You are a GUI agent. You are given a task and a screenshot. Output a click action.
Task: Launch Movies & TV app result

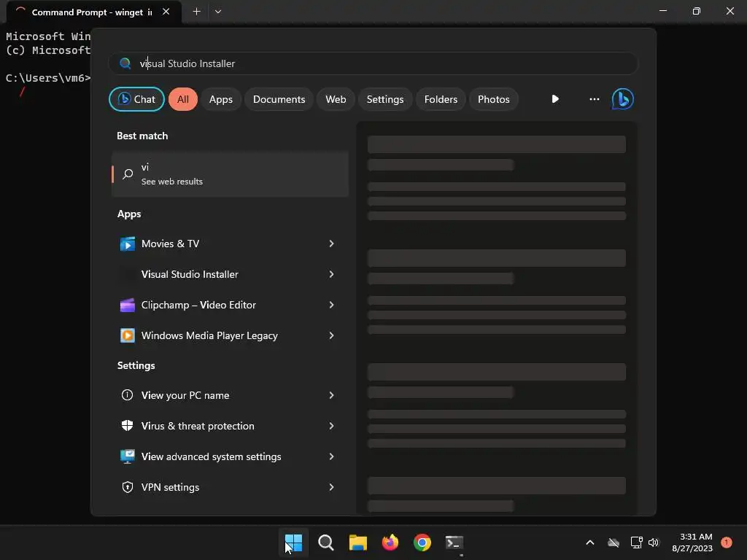pyautogui.click(x=230, y=244)
